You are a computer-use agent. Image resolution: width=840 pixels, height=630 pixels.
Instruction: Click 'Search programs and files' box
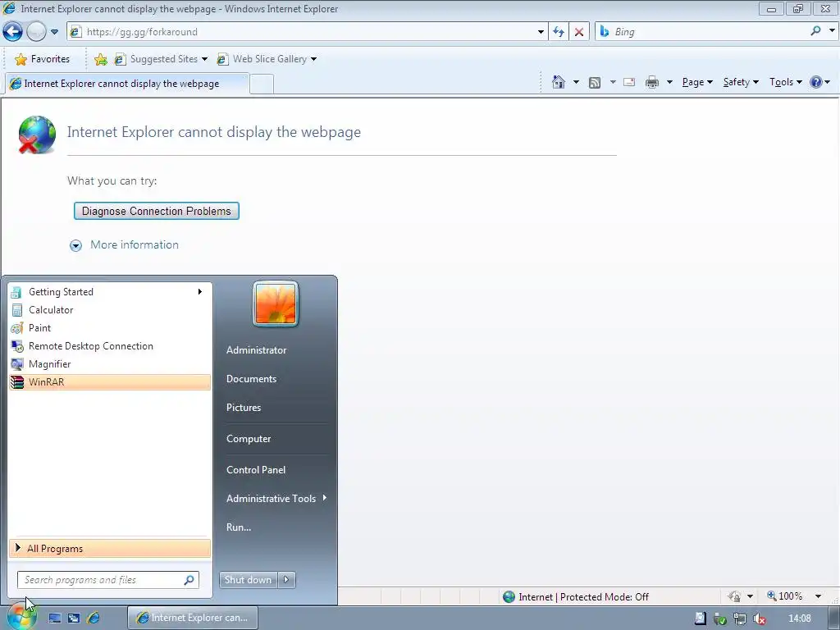coord(107,580)
